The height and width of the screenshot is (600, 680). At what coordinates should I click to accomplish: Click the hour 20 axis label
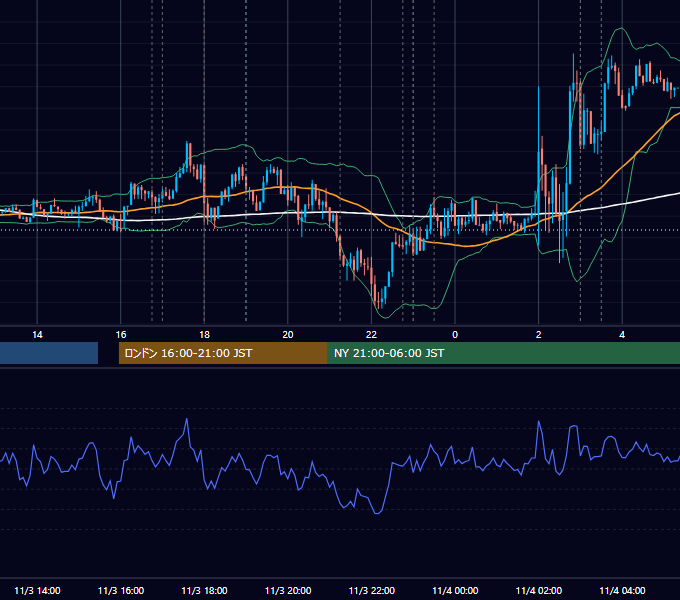(x=288, y=335)
